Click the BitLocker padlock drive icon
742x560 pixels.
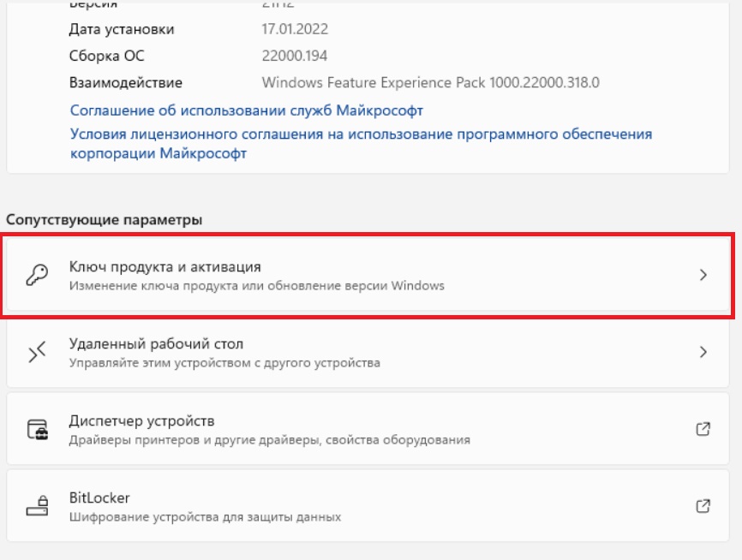(37, 505)
